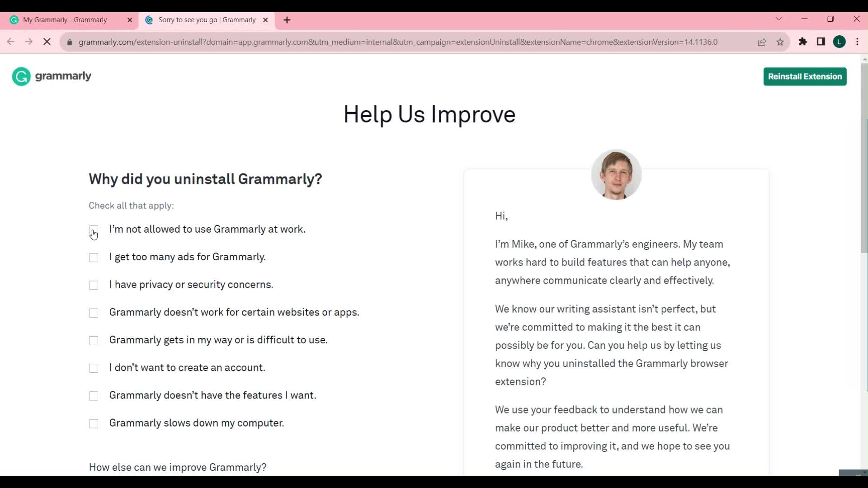Click the 'Check all that apply:' text
868x488 pixels.
click(131, 206)
